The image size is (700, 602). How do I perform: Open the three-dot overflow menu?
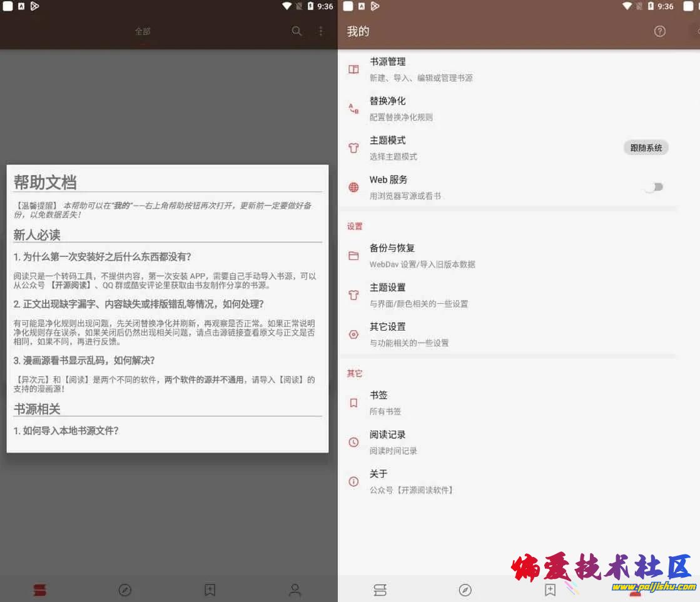click(321, 31)
